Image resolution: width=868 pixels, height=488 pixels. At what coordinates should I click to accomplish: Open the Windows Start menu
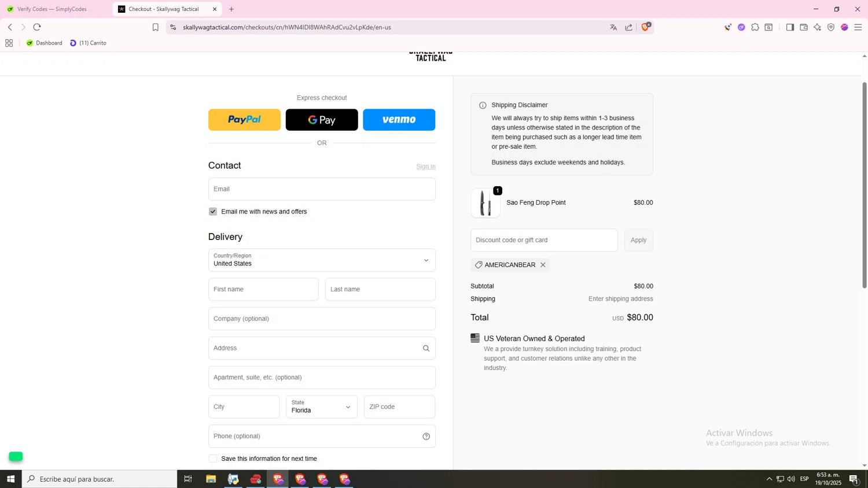[10, 479]
